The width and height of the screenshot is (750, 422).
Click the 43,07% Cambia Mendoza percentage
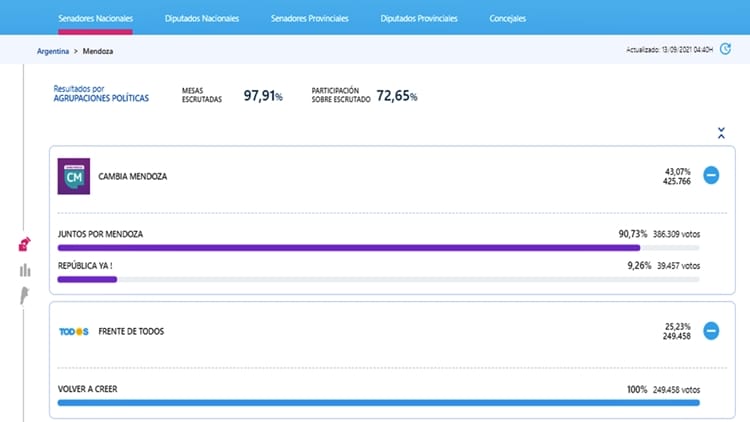point(678,171)
